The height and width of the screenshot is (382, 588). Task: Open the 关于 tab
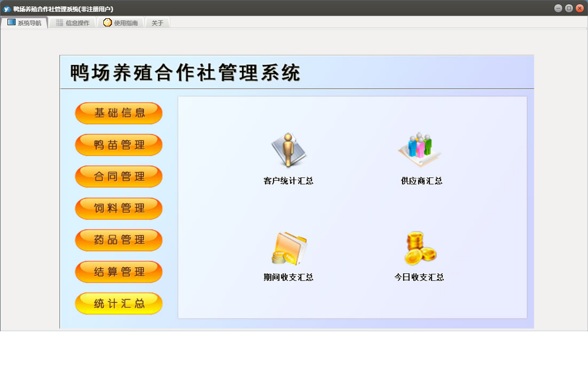[x=157, y=23]
